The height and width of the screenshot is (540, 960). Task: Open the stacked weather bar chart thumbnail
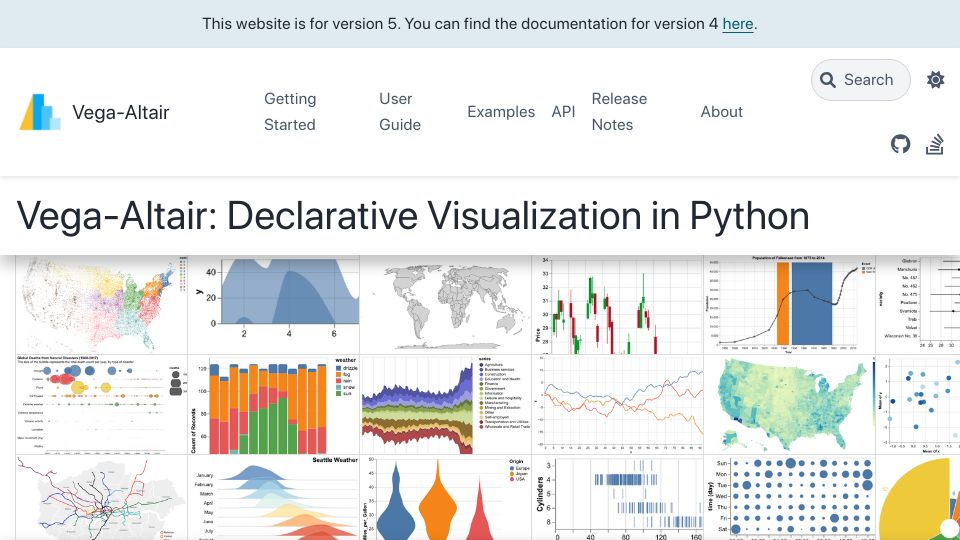[274, 404]
